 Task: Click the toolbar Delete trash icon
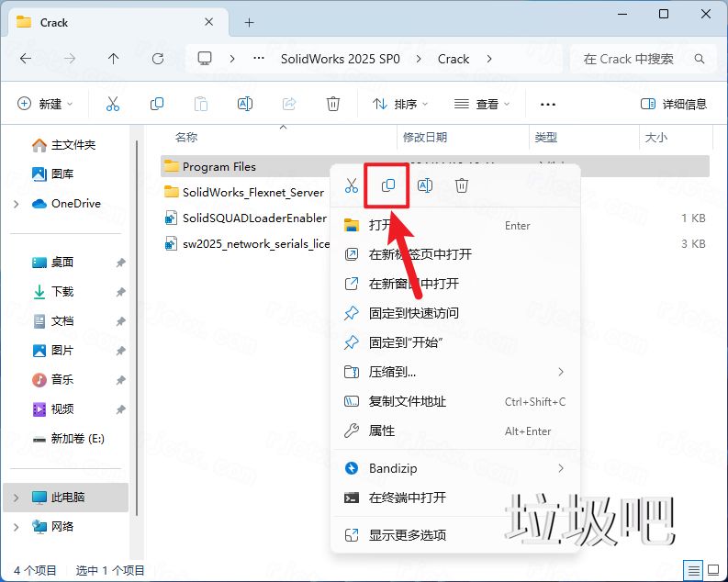(333, 104)
